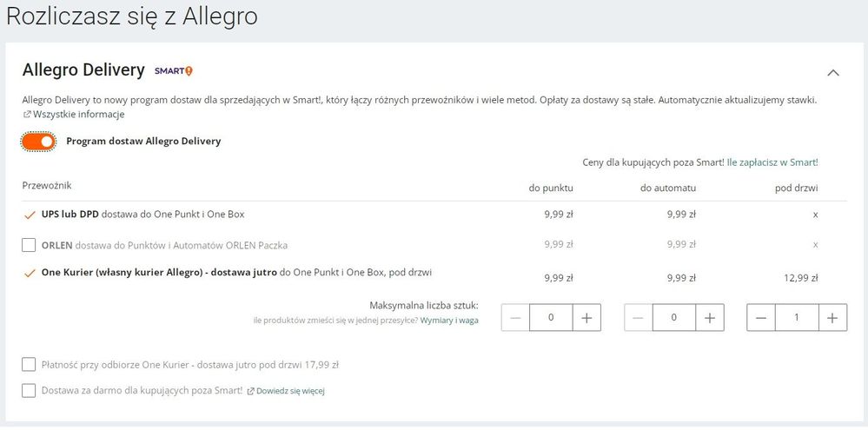Click the SMART! badge icon
Viewport: 868px width, 430px height.
tap(173, 71)
